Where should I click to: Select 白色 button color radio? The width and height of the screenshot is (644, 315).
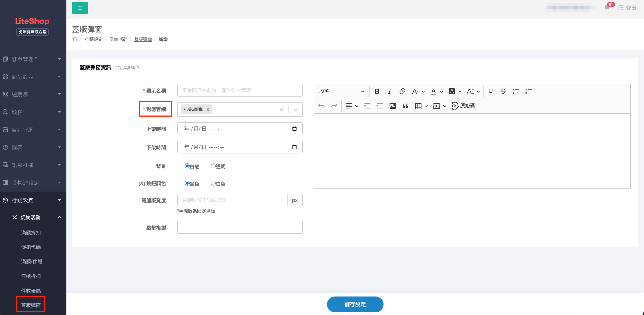pos(213,183)
